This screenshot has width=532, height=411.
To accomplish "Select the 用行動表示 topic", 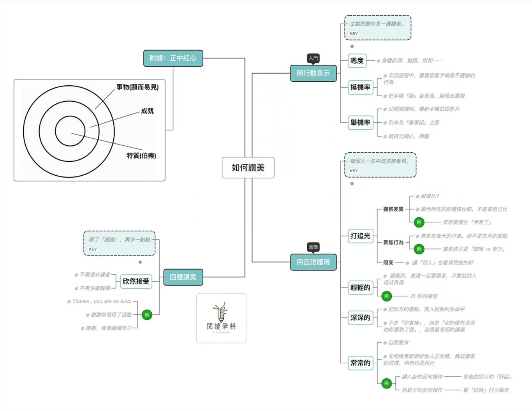I will tap(313, 73).
